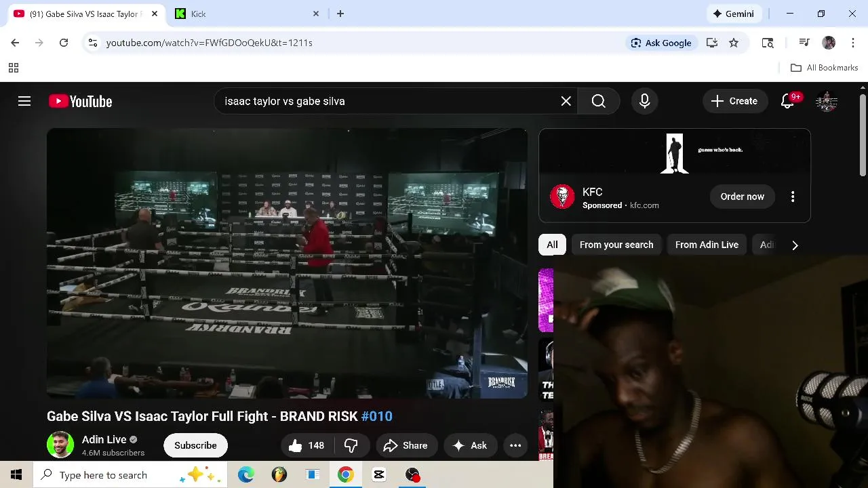Screen dimensions: 868x488
Task: View site information icon in address bar
Action: (x=93, y=43)
